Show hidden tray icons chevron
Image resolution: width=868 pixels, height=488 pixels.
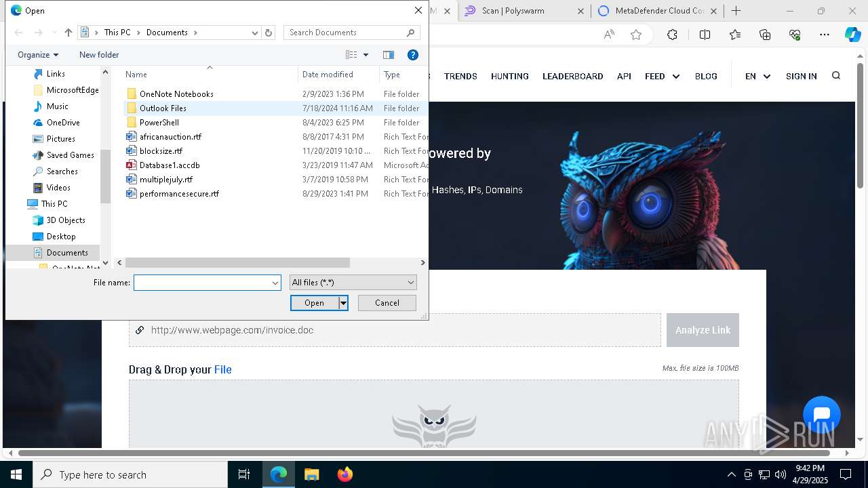pos(732,474)
